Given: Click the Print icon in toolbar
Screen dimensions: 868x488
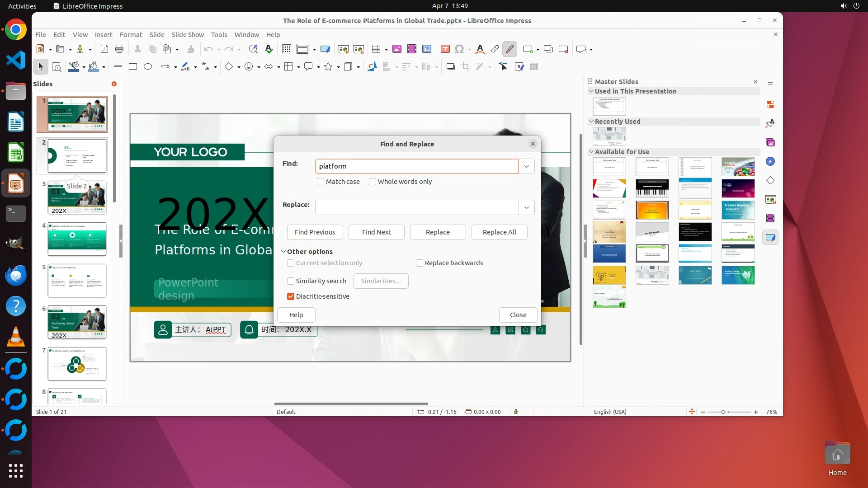Looking at the screenshot, I should pos(119,49).
